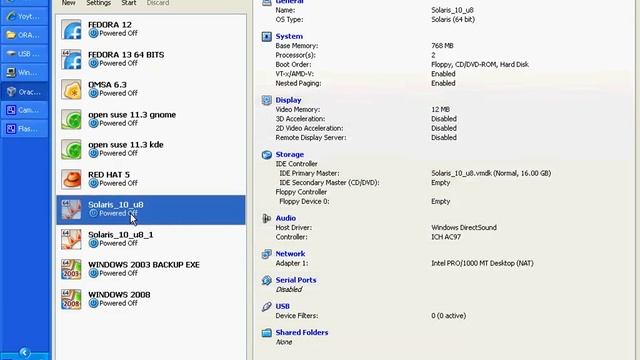Click the power state icon under RED HAT 5

pos(93,183)
